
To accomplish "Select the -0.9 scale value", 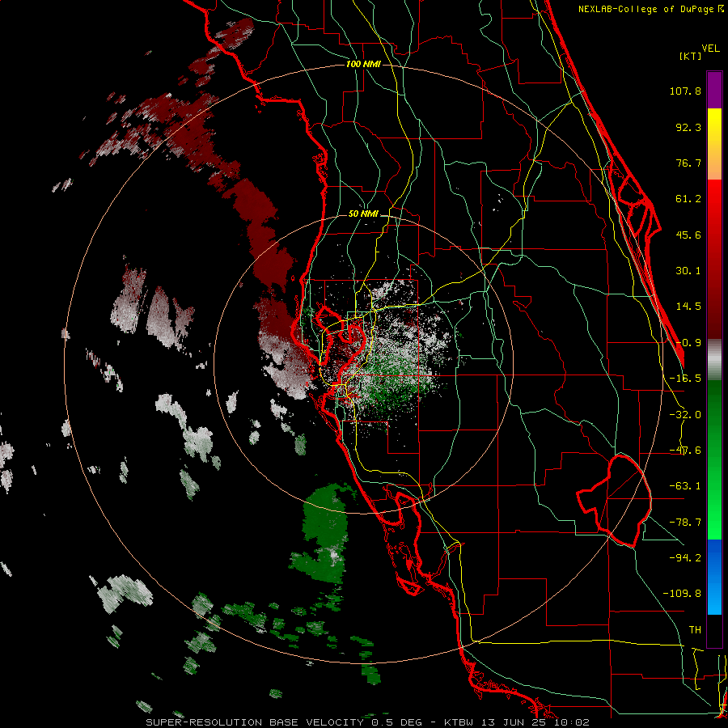I will (x=688, y=343).
